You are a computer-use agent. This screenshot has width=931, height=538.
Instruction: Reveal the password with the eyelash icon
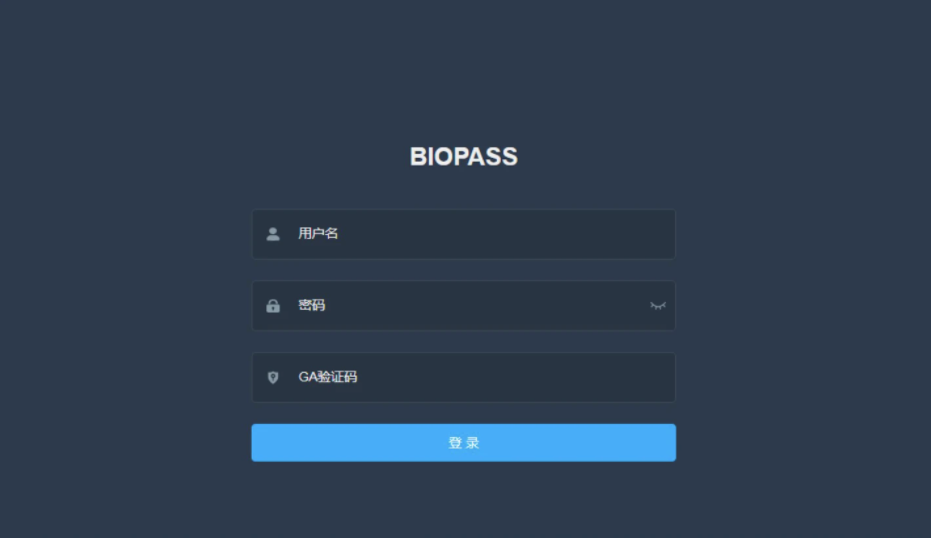coord(657,306)
